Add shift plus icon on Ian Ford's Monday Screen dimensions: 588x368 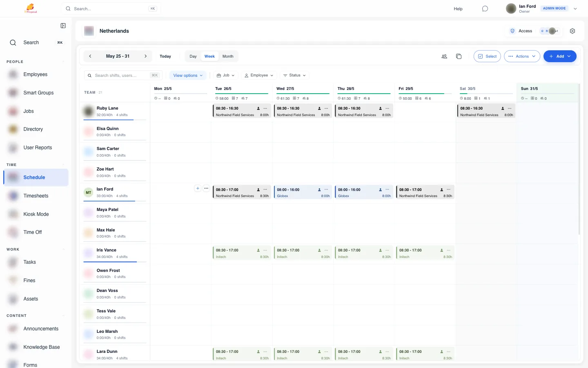click(x=198, y=188)
